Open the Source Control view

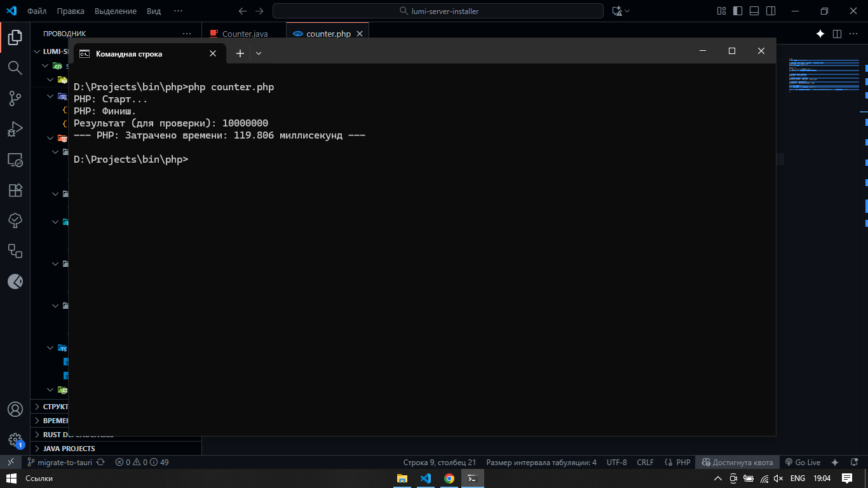click(x=15, y=98)
